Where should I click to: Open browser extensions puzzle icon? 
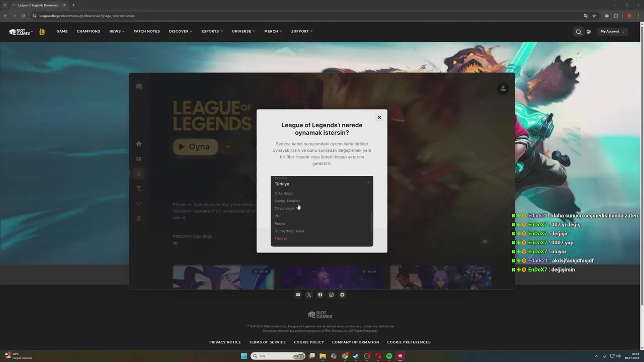click(616, 16)
